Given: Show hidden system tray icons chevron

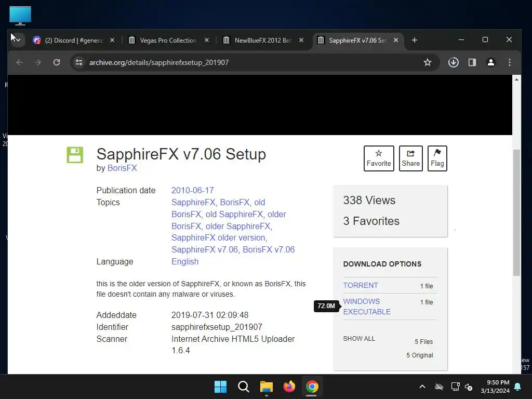Looking at the screenshot, I should coord(422,387).
